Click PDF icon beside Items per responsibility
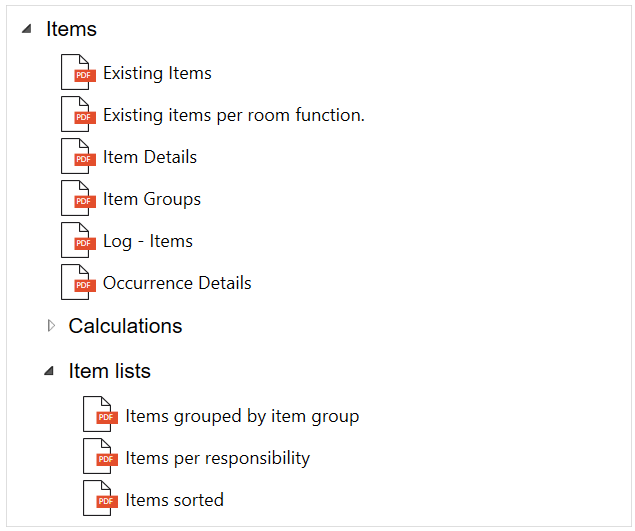The image size is (635, 531). [99, 458]
